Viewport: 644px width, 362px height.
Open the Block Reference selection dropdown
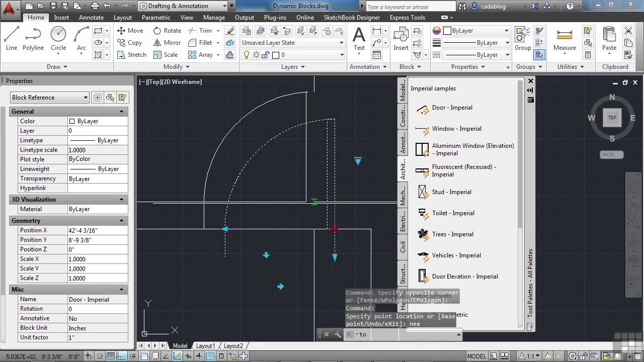coord(49,98)
